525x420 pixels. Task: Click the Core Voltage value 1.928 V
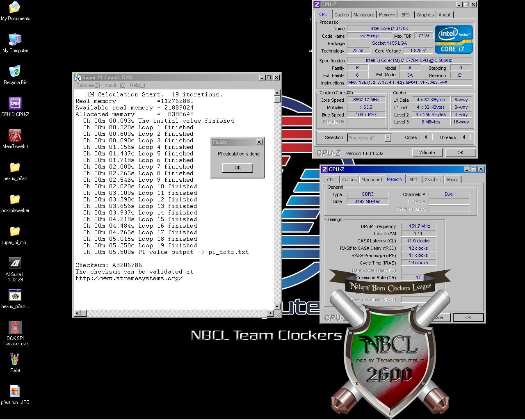pos(418,50)
